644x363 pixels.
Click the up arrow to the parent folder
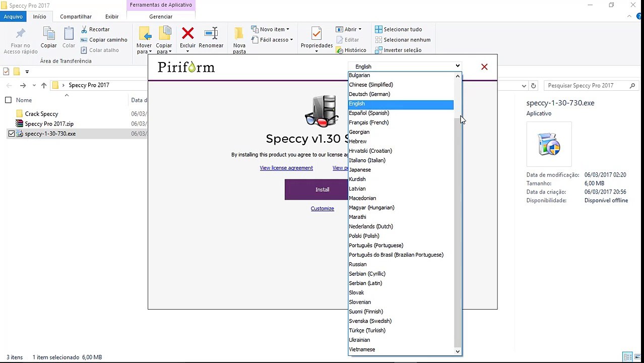44,85
